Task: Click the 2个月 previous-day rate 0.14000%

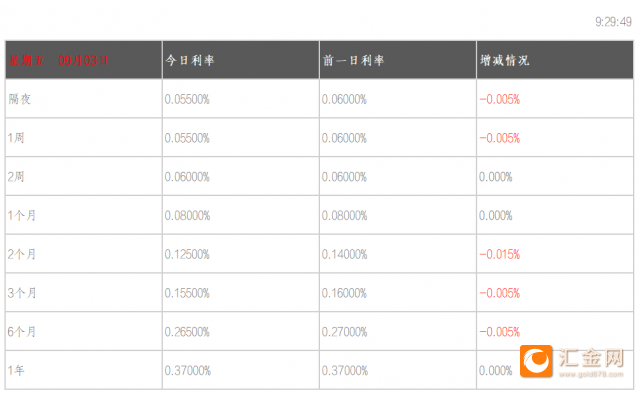Action: pos(344,254)
